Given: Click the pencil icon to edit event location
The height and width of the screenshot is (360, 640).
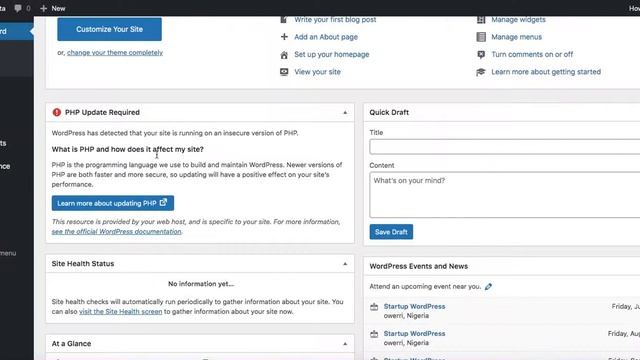Looking at the screenshot, I should pyautogui.click(x=488, y=287).
